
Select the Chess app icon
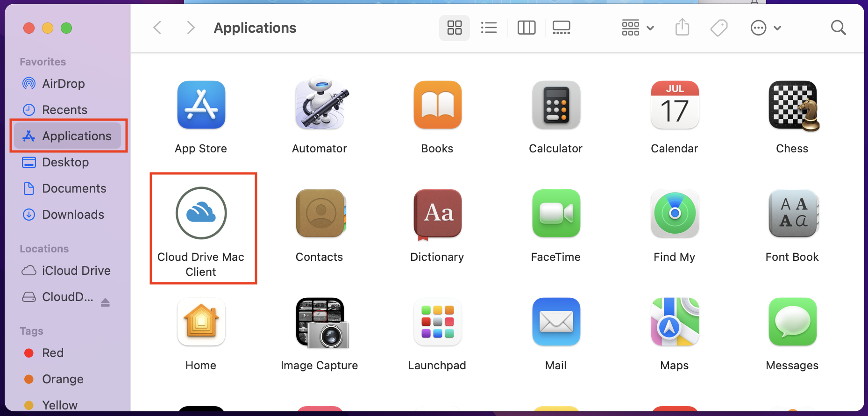pos(793,106)
